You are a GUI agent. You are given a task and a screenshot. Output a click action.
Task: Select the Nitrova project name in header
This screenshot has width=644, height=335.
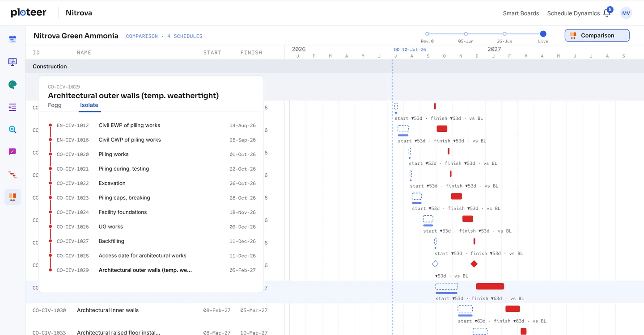(x=79, y=13)
